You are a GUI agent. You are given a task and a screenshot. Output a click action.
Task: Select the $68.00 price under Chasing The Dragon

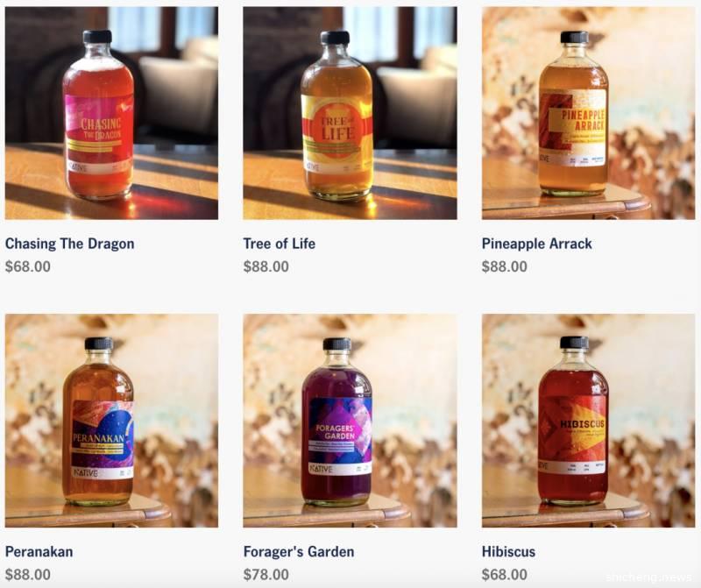[28, 266]
